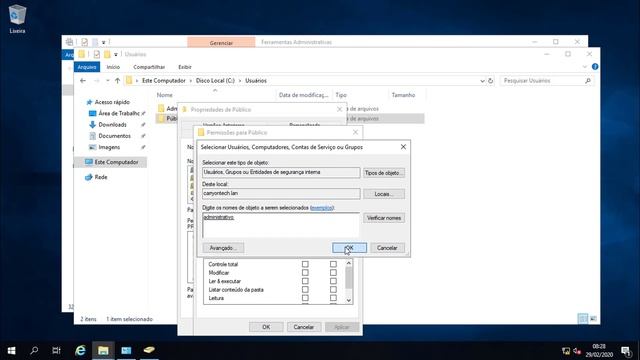Open Task View on taskbar
Viewport: 640px width, 360px height.
click(x=56, y=350)
